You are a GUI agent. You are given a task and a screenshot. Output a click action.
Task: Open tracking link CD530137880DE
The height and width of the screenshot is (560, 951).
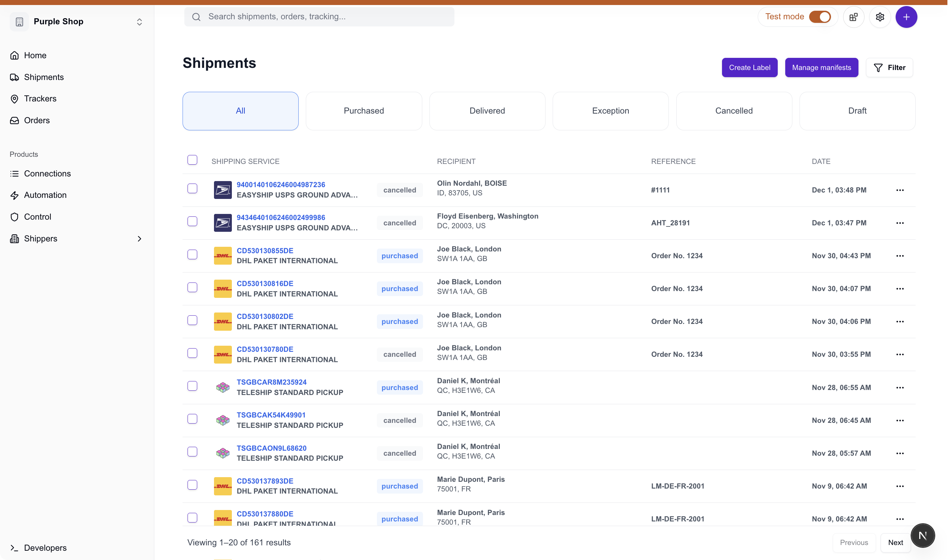click(x=265, y=514)
